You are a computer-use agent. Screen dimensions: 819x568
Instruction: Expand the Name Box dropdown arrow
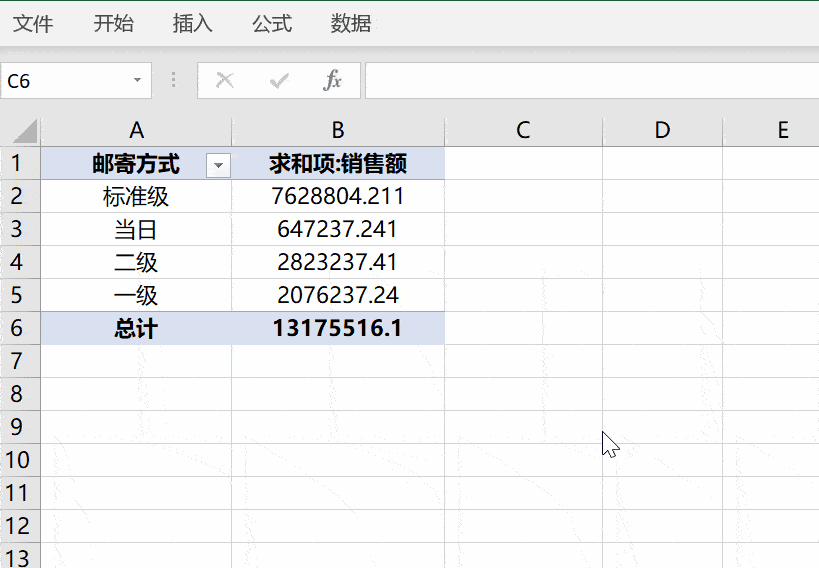[x=137, y=80]
